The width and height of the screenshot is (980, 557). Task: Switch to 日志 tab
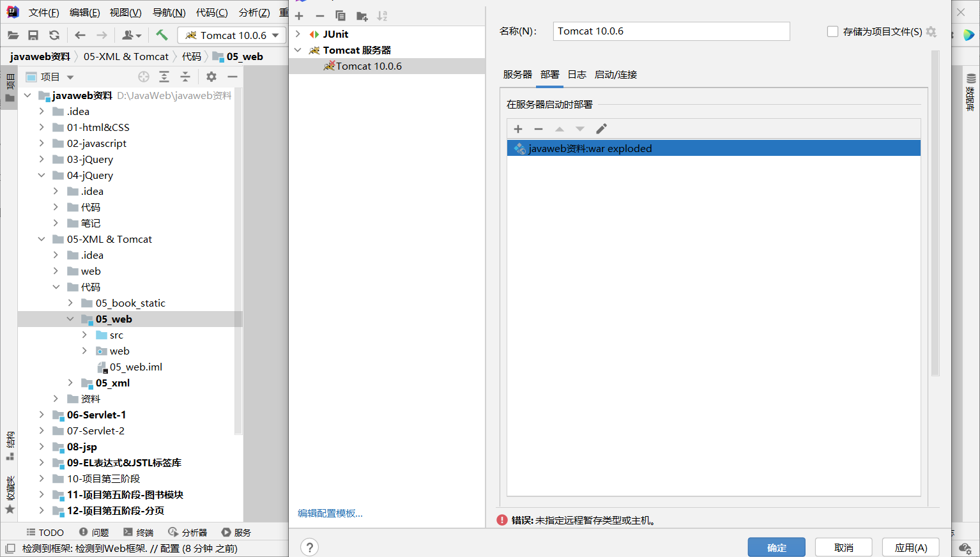(x=577, y=75)
